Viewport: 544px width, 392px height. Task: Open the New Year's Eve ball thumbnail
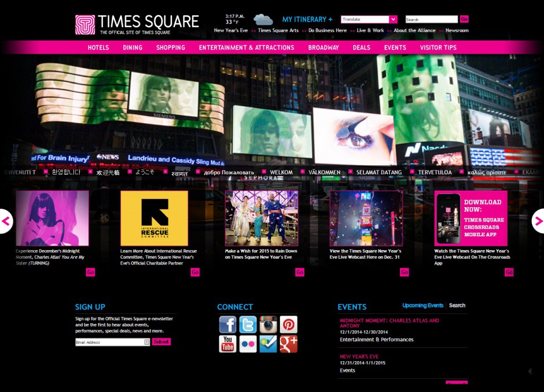coord(367,218)
